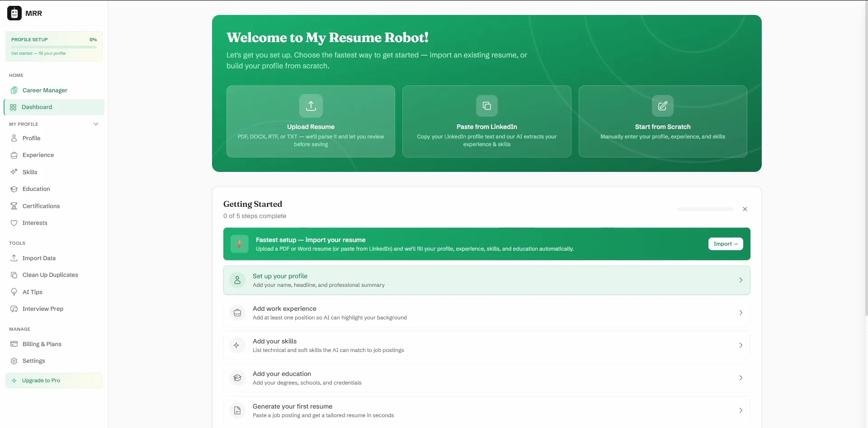Click the Import Data upload icon

[14, 258]
